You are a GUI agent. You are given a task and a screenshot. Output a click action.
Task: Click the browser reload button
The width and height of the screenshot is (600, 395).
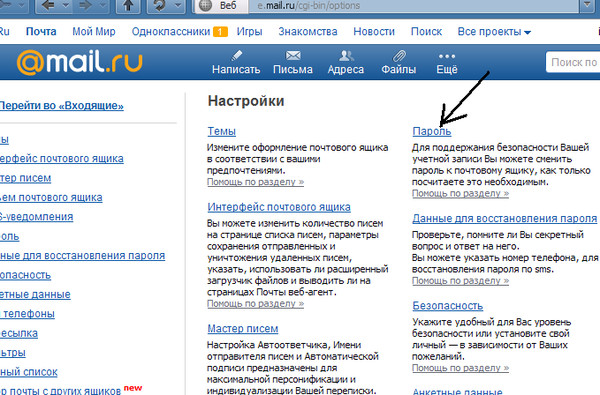click(160, 6)
